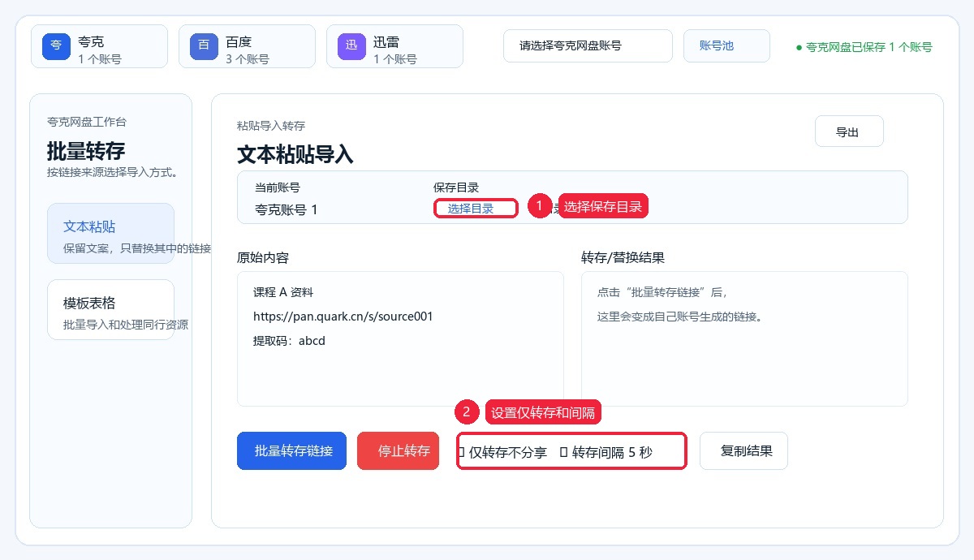Click the blue 夸 Quark icon
This screenshot has height=560, width=974.
tap(56, 45)
